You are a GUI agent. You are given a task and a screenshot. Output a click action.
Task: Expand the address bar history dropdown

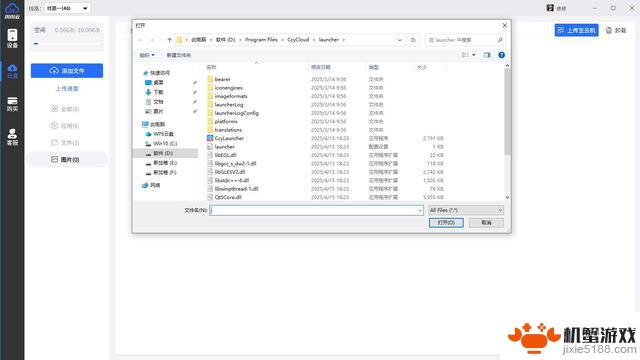coord(400,40)
